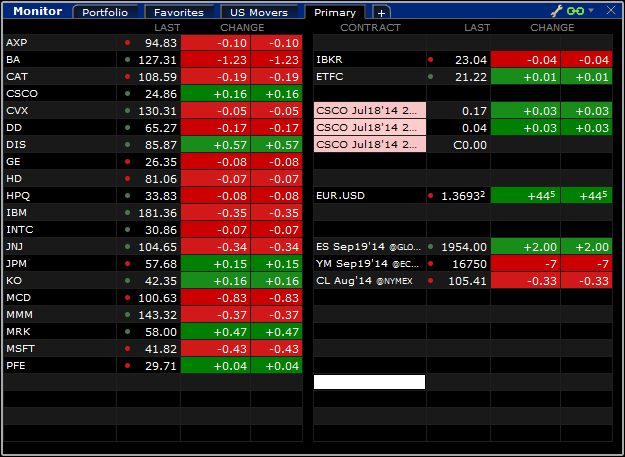Click last price 105.41 for CL
This screenshot has width=625, height=457.
(467, 281)
